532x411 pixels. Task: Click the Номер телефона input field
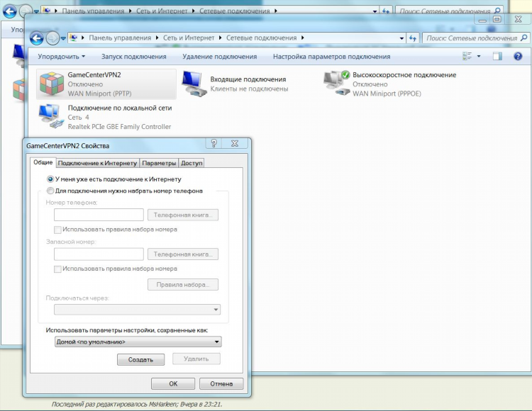point(99,215)
